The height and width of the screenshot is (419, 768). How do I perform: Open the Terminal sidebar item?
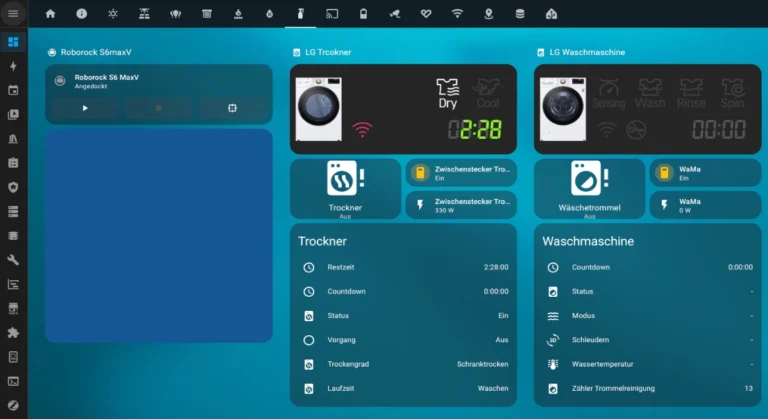pos(13,381)
